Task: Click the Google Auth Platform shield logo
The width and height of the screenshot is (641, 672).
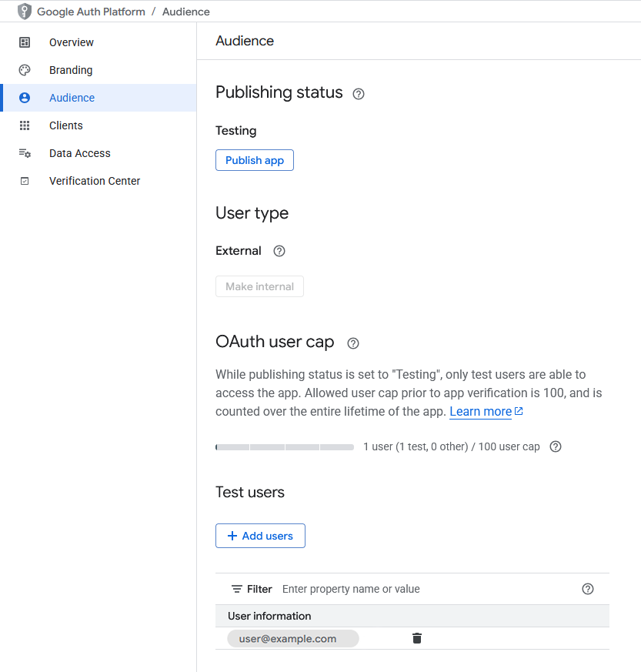Action: 25,12
